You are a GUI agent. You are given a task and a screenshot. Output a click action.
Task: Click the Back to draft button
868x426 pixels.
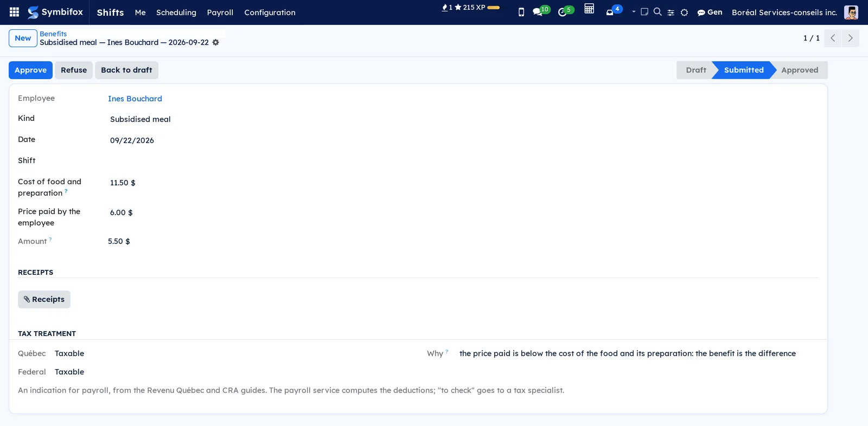[126, 70]
